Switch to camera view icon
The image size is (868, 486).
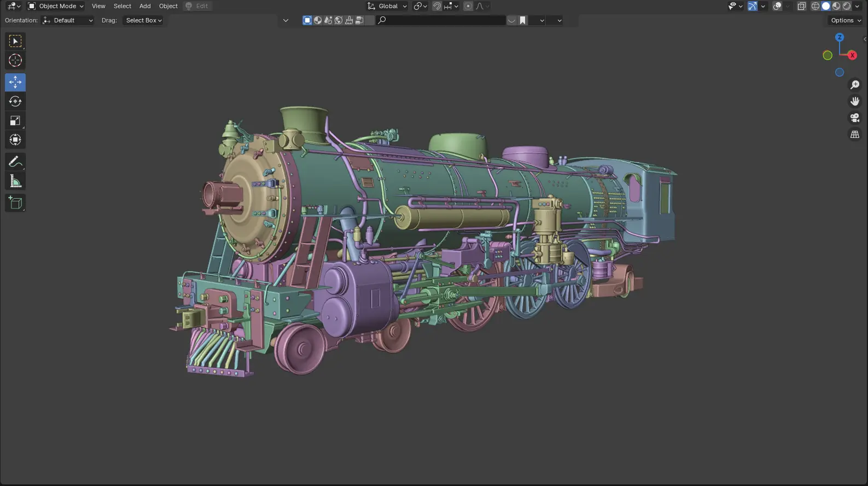[854, 118]
